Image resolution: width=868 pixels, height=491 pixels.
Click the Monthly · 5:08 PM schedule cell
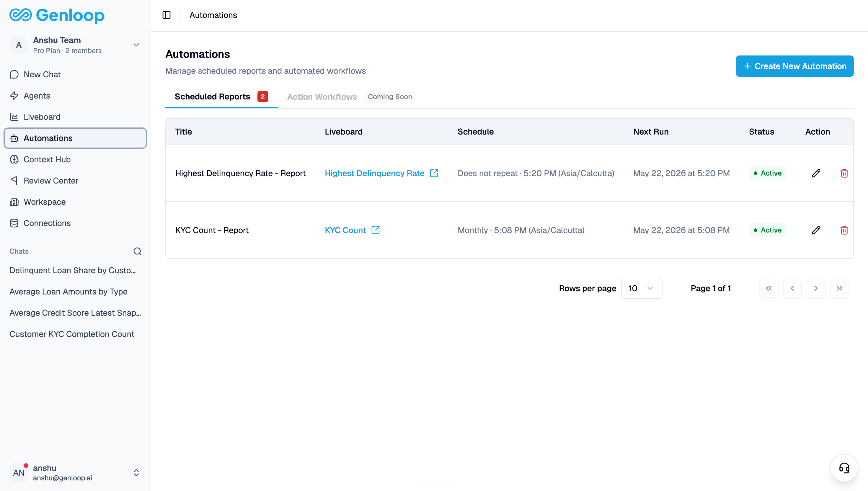(521, 230)
